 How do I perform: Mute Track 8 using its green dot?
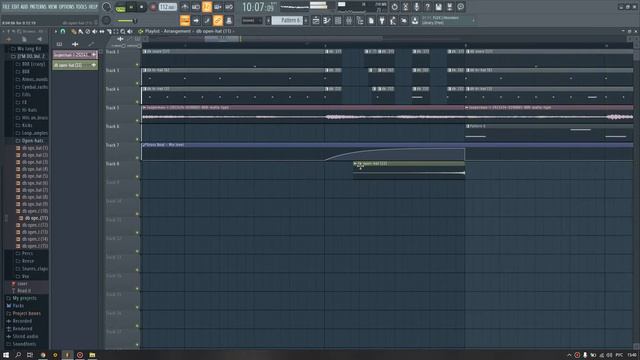137,177
